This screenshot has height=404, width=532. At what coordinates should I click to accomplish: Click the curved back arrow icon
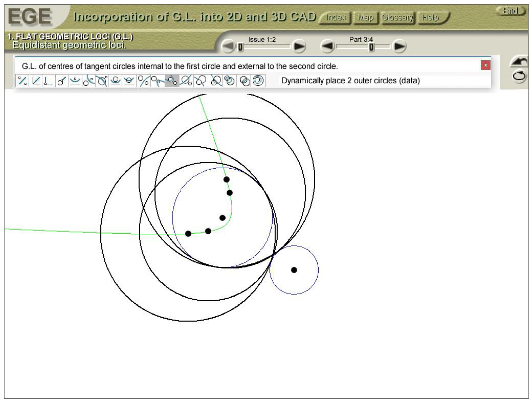click(x=519, y=62)
